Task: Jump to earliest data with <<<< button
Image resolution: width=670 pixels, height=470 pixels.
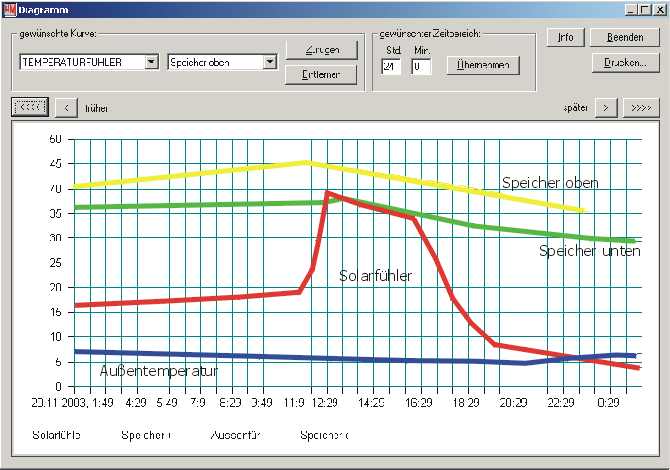Action: click(28, 107)
